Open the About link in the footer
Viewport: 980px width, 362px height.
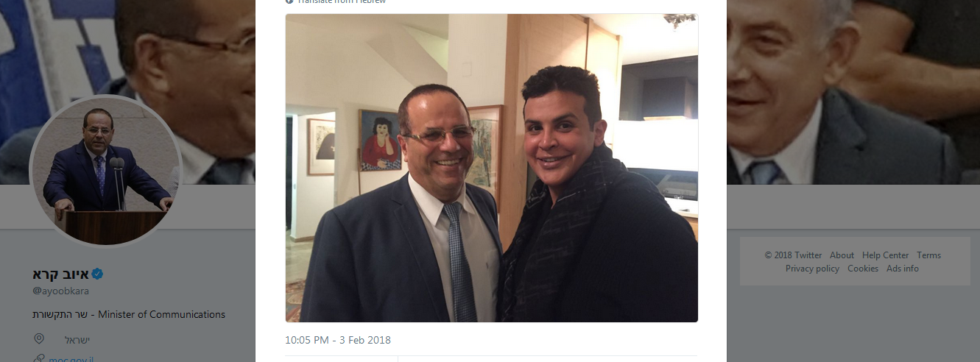[x=842, y=255]
